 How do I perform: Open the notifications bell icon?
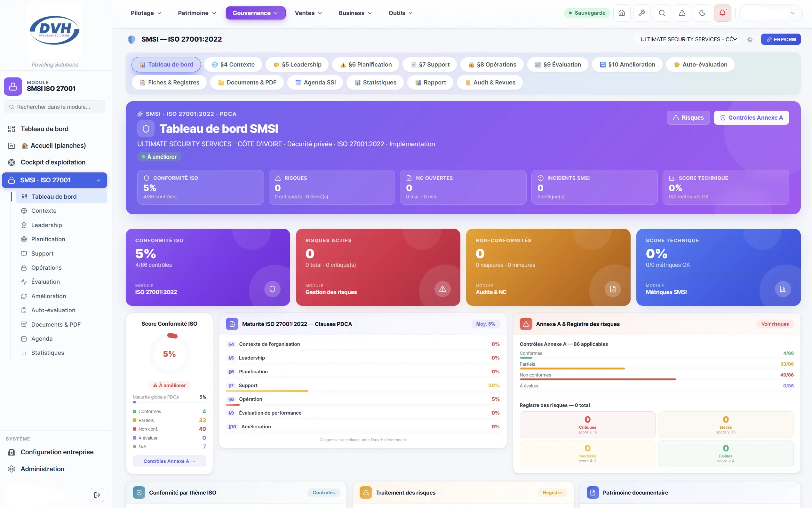coord(722,13)
